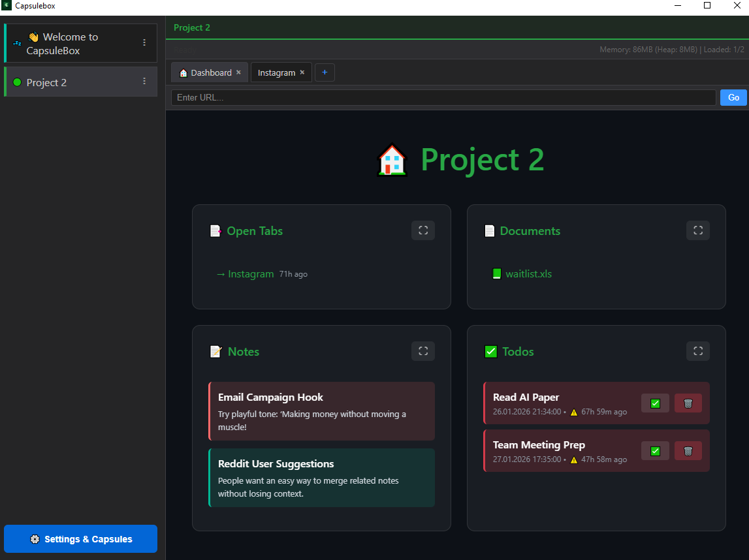
Task: Expand the Notes card to fullscreen
Action: pos(422,351)
